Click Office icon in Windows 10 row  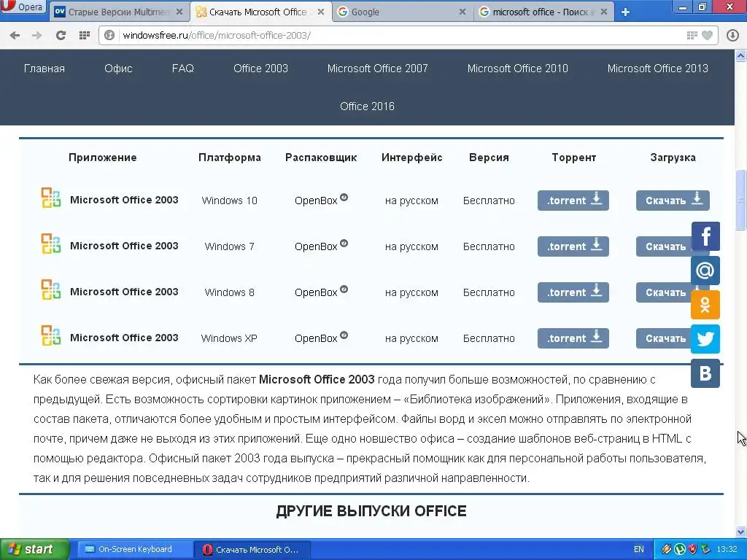click(51, 198)
